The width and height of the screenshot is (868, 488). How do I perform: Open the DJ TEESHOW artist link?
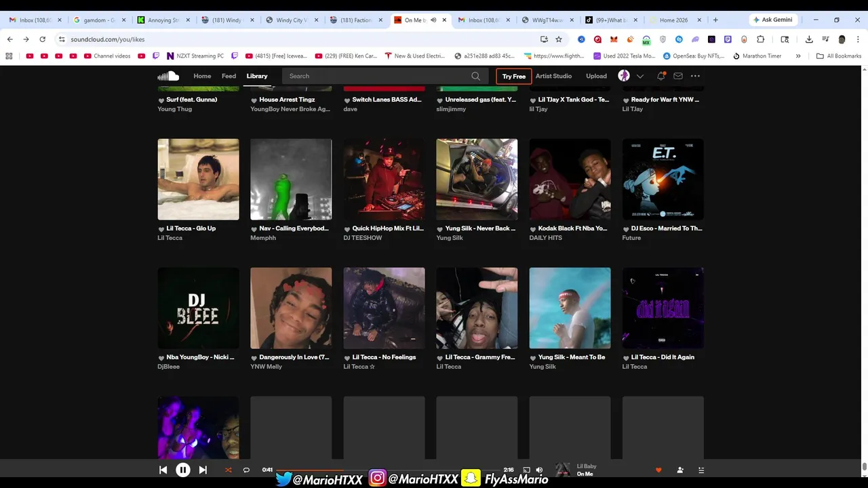pos(362,238)
